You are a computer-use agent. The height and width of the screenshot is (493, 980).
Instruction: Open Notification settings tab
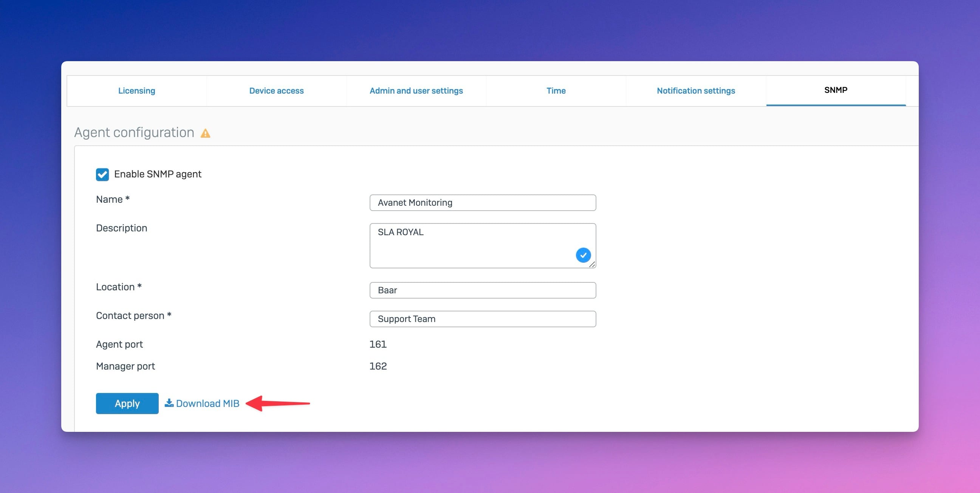coord(695,91)
